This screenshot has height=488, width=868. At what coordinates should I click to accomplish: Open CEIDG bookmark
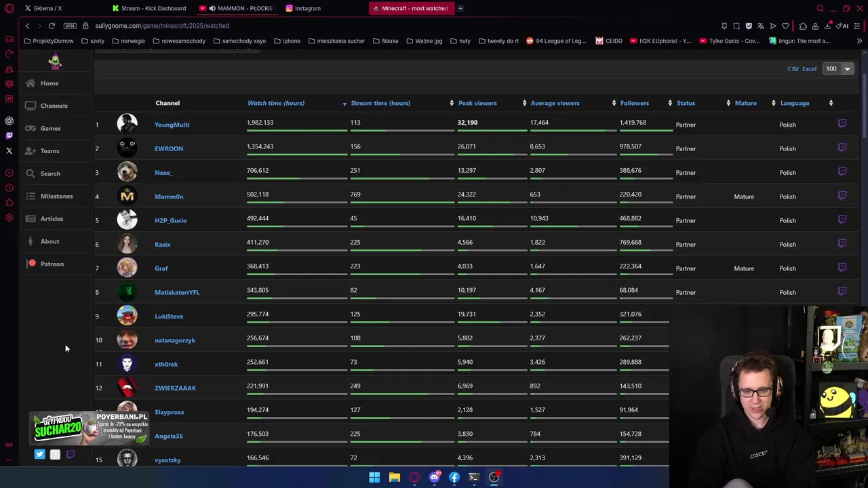[609, 41]
